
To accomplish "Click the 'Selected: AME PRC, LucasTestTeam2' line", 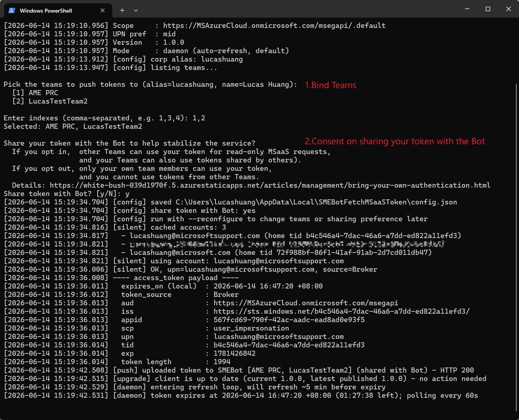I will tap(73, 126).
